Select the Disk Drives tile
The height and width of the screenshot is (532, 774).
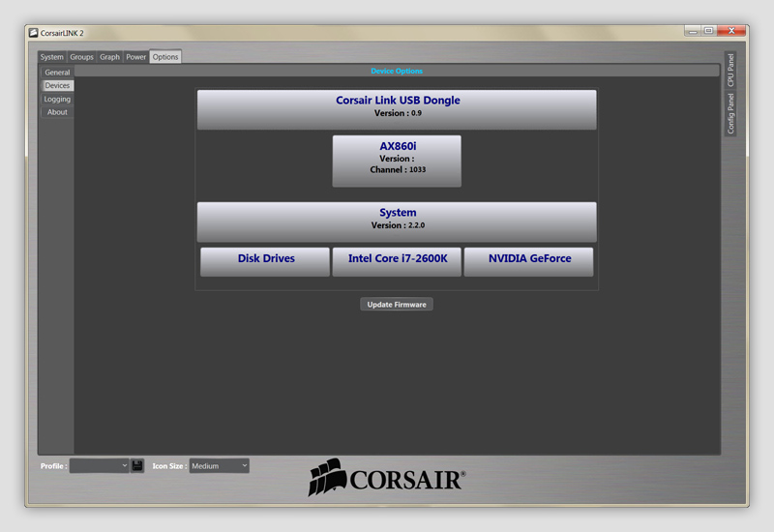click(265, 261)
